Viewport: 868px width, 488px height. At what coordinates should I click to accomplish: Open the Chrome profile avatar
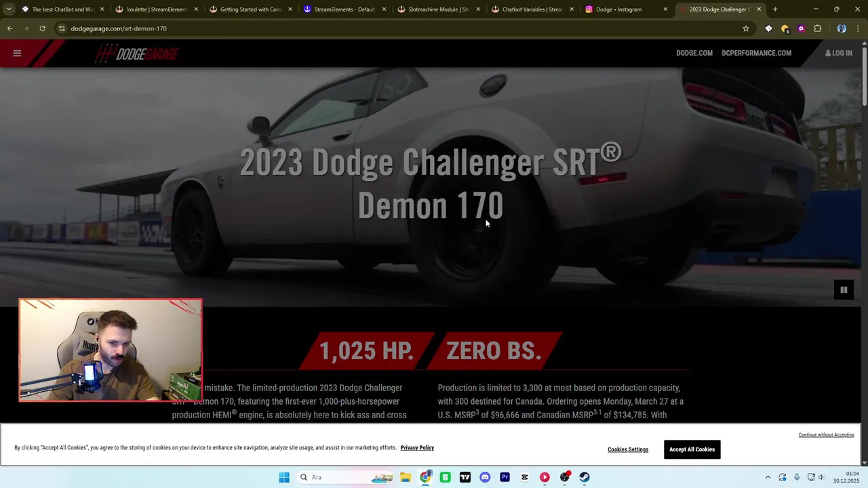(x=842, y=28)
